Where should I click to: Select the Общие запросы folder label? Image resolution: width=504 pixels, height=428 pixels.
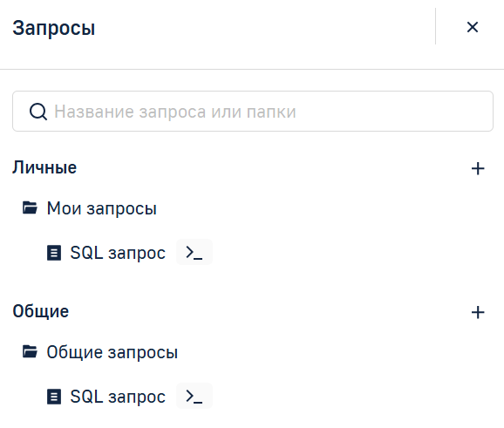click(x=112, y=352)
